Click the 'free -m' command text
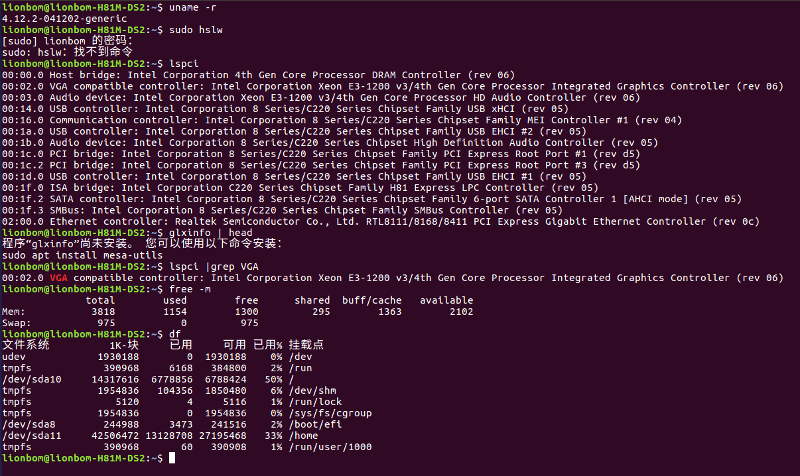 pyautogui.click(x=190, y=289)
